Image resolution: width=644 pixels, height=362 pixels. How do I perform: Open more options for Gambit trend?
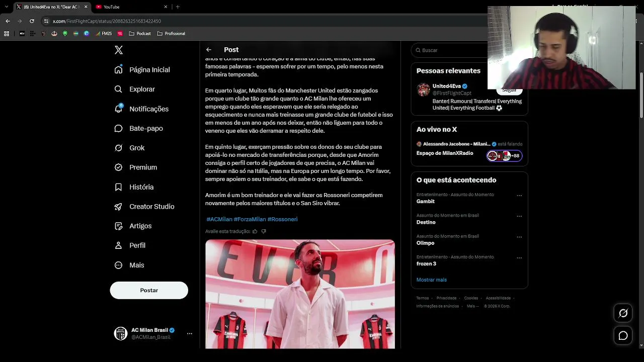tap(519, 196)
